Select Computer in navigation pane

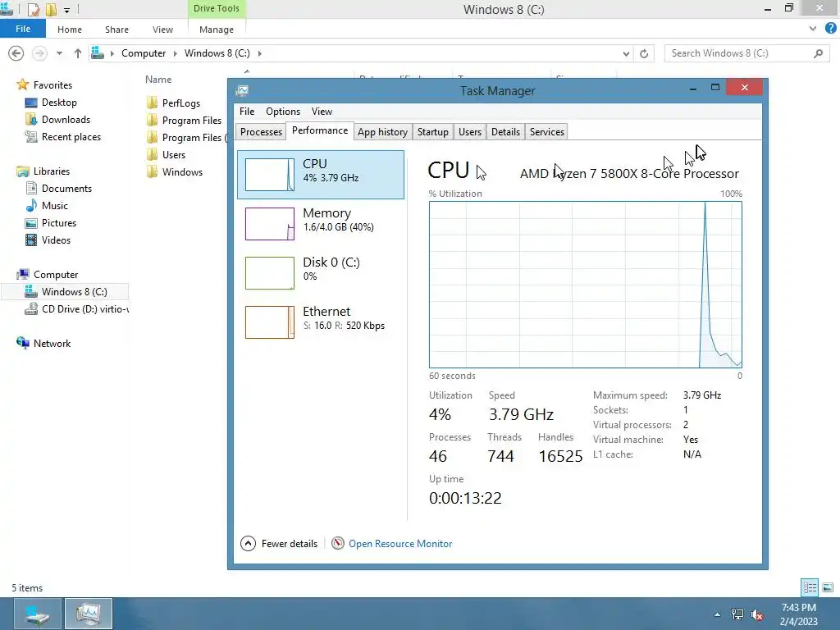55,274
